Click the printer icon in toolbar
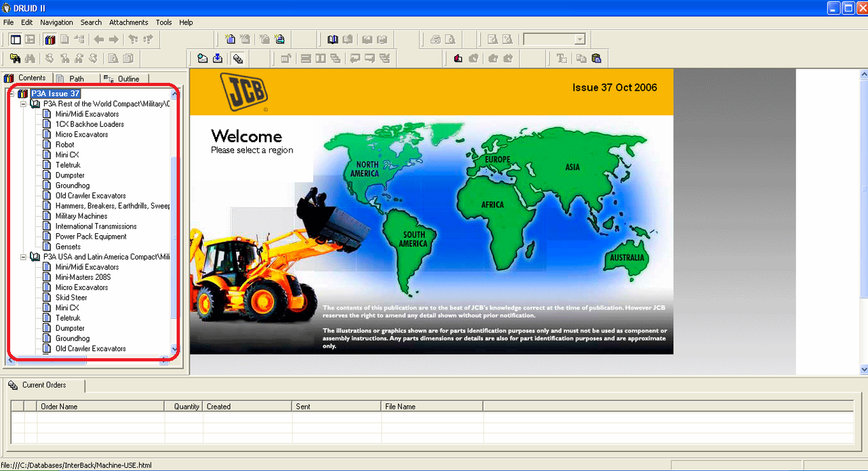 (436, 39)
